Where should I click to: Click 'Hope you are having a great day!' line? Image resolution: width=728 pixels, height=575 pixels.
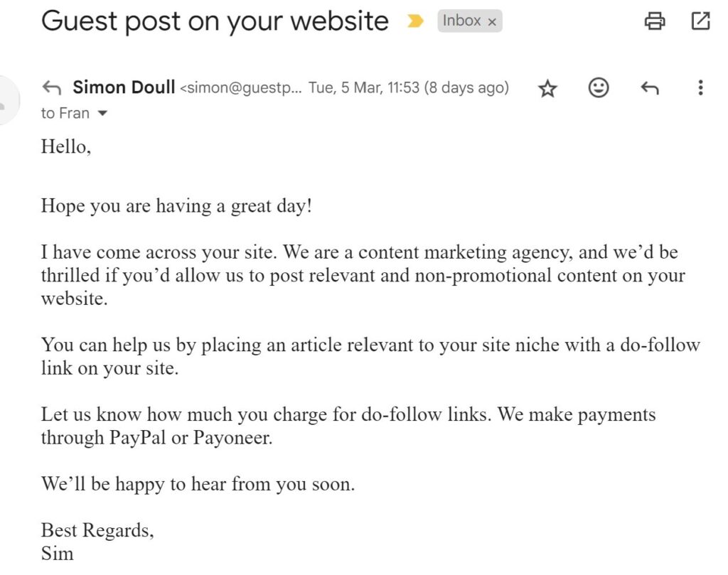coord(176,206)
